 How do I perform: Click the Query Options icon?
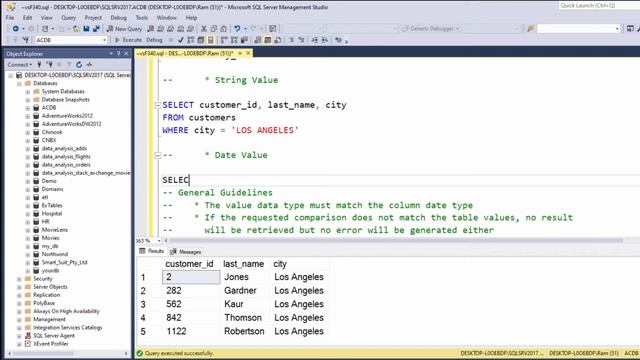(201, 40)
